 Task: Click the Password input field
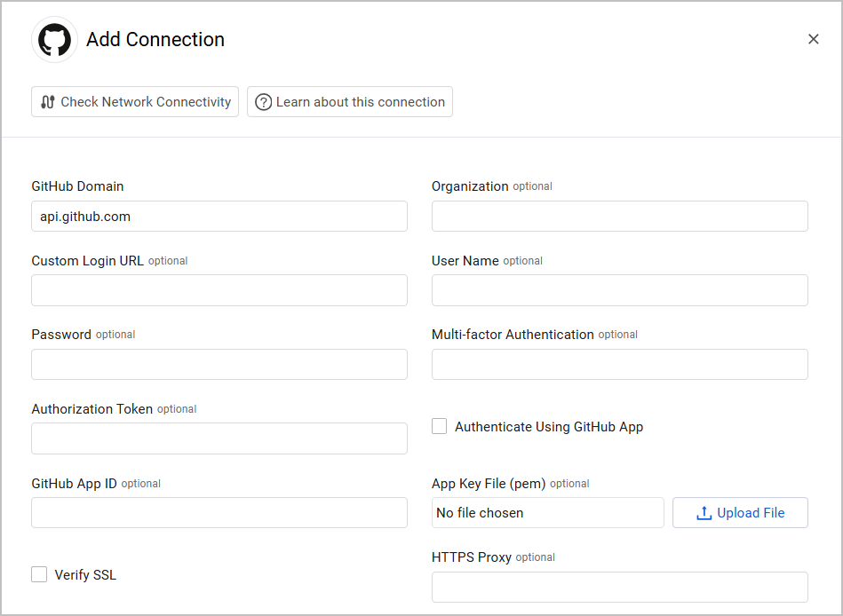[x=219, y=364]
